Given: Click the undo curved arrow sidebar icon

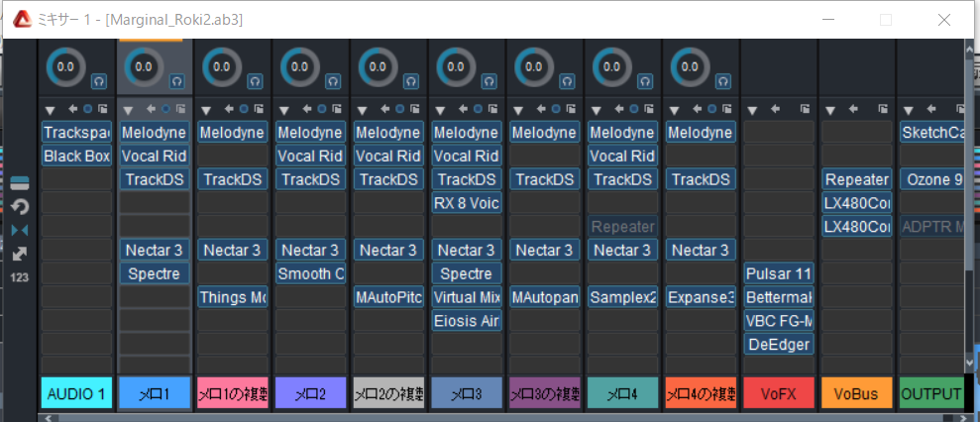Looking at the screenshot, I should [20, 206].
